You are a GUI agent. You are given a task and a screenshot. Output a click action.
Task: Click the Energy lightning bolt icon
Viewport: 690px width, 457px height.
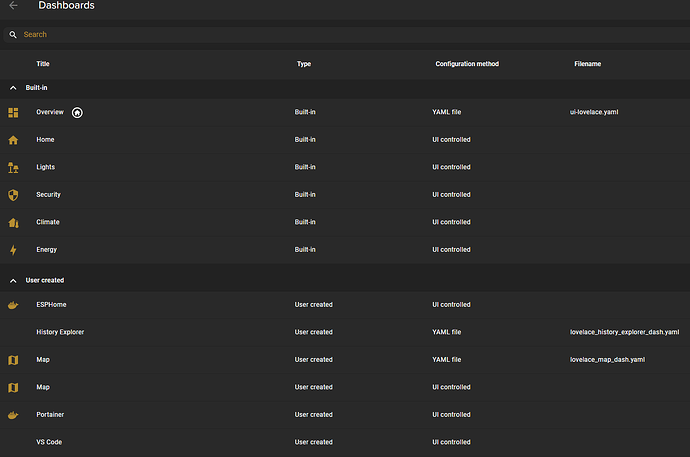13,250
